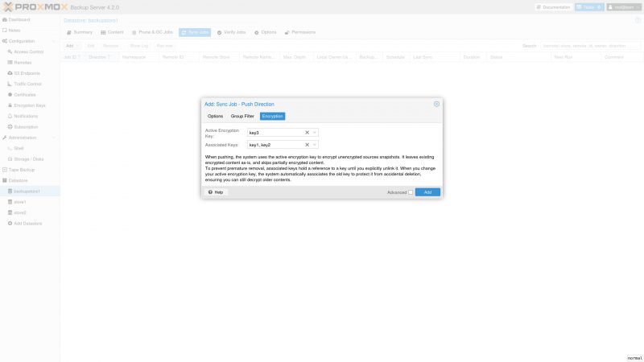Open the Documentation button in header
The height and width of the screenshot is (362, 644).
[554, 7]
